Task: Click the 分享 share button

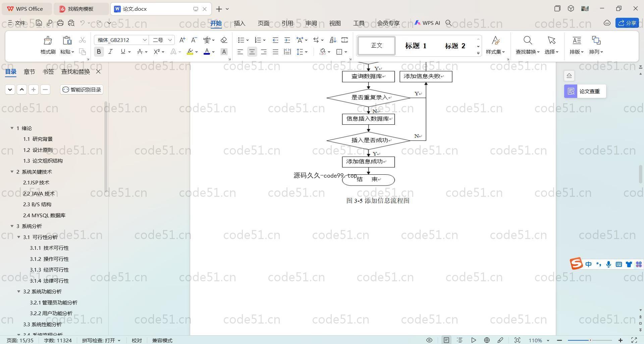Action: click(627, 23)
